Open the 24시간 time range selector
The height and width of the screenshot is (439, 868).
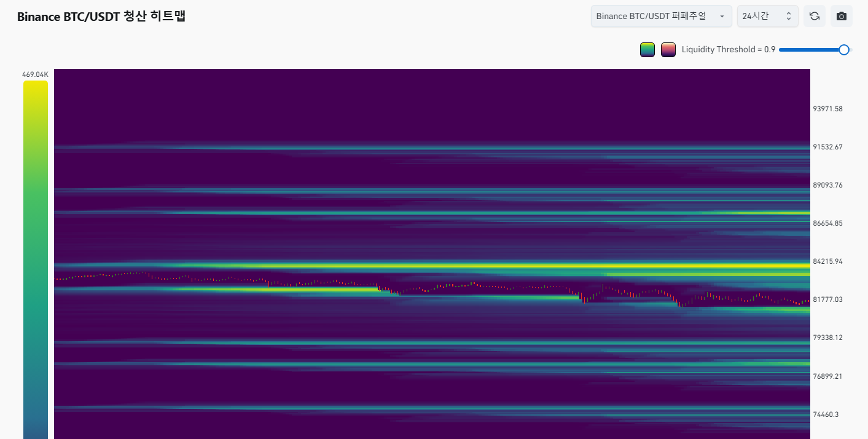coord(768,16)
